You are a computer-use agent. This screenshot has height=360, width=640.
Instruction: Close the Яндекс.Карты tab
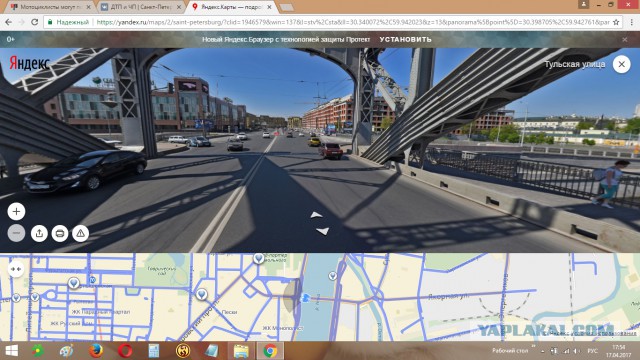coord(269,7)
